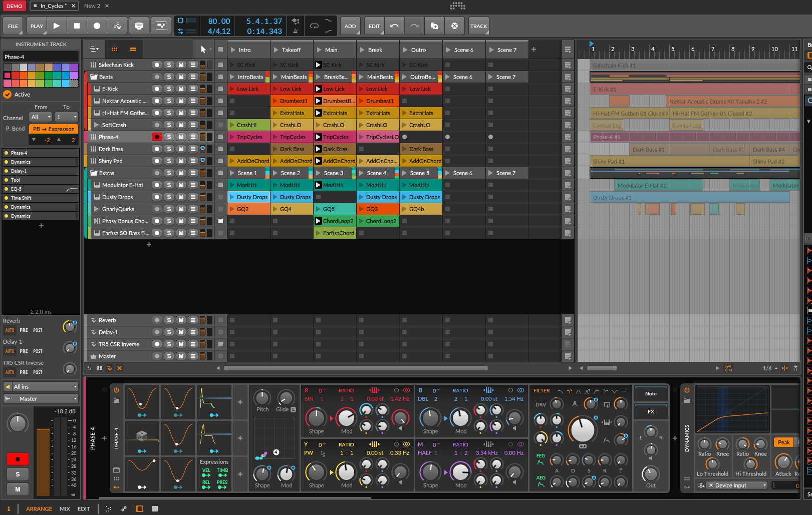Collapse the Beats group track
The image size is (812, 515).
(x=94, y=77)
